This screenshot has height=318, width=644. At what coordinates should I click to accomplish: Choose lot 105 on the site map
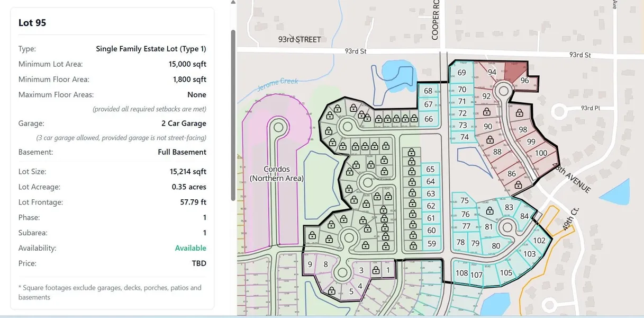pos(506,272)
